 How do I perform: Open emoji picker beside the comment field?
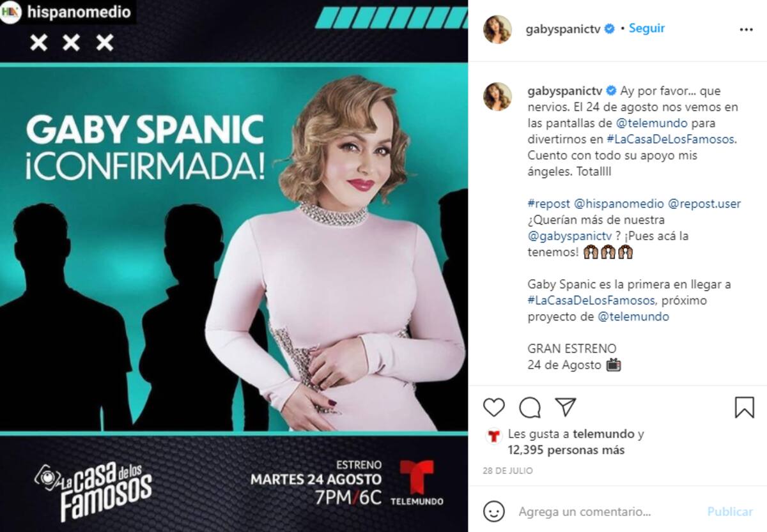tap(494, 512)
